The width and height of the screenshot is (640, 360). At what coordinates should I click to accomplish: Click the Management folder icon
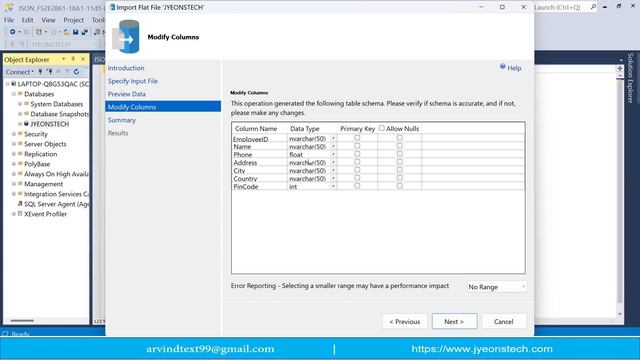pos(20,184)
